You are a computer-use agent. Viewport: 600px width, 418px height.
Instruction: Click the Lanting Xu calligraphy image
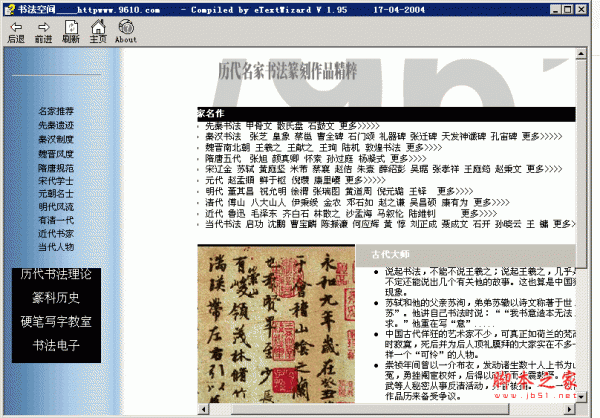point(276,324)
